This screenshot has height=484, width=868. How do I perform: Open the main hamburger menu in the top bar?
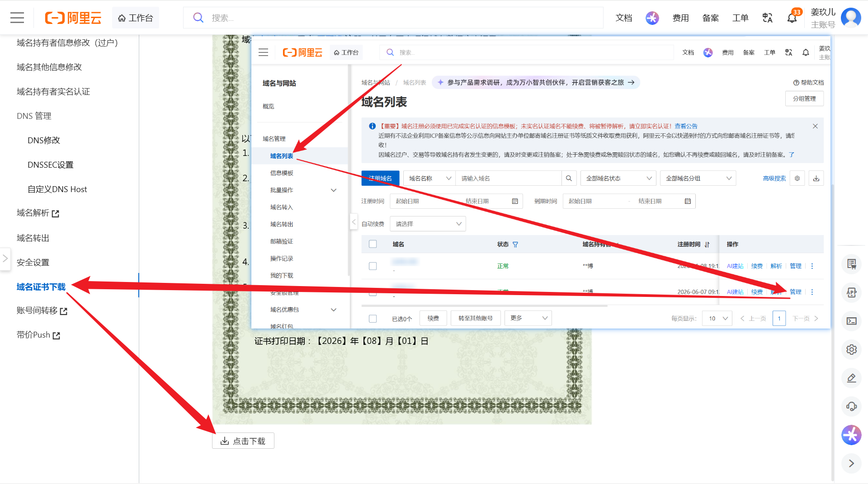pos(17,18)
